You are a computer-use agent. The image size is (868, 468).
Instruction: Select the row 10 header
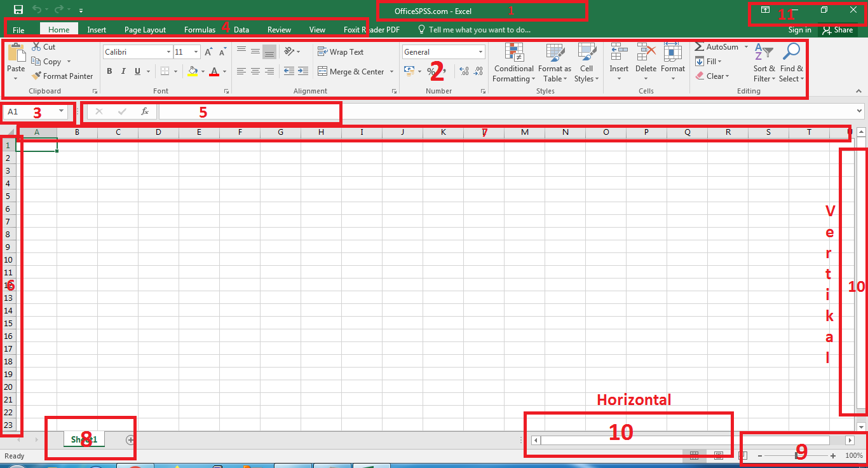coord(8,259)
